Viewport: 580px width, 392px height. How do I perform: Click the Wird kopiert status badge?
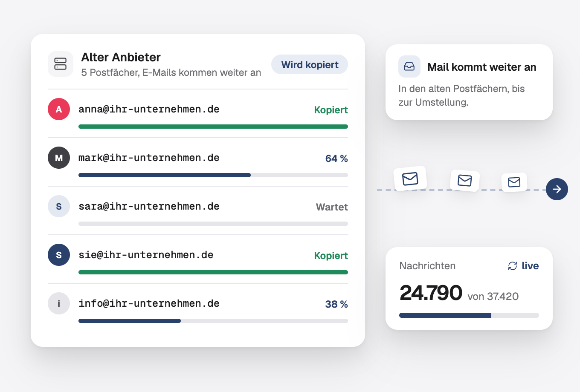click(310, 64)
